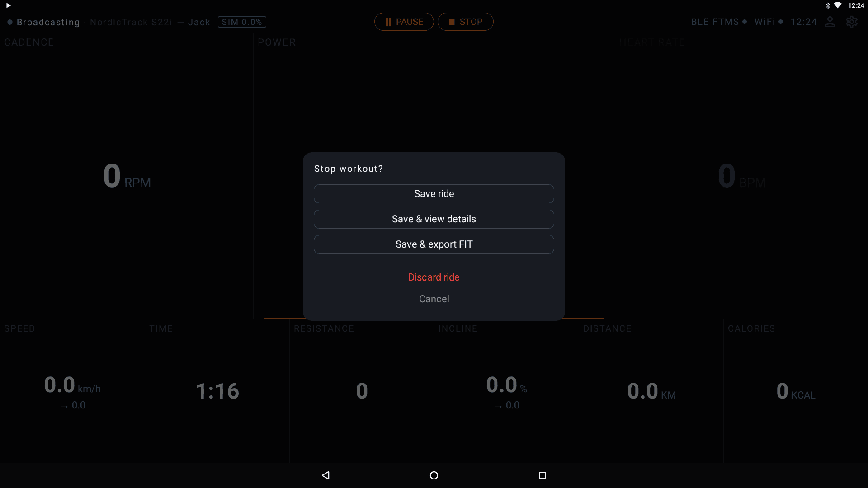Choose Save ride in the dialog

[434, 193]
